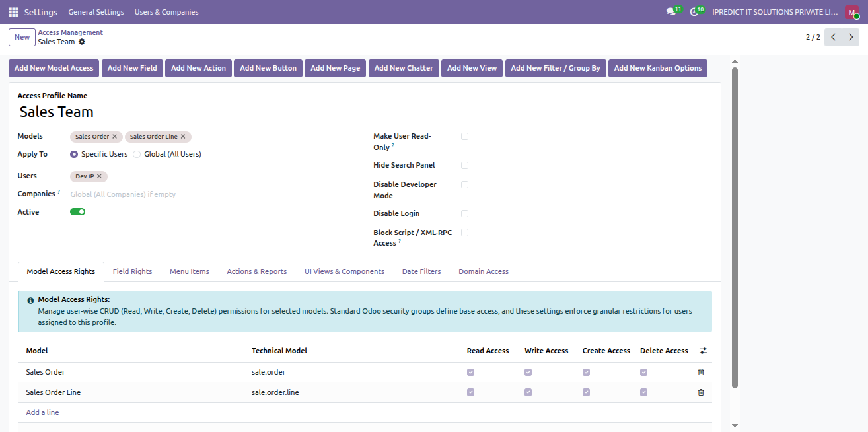Select the Global (All Users) radio option
Viewport: 868px width, 432px height.
[x=137, y=154]
